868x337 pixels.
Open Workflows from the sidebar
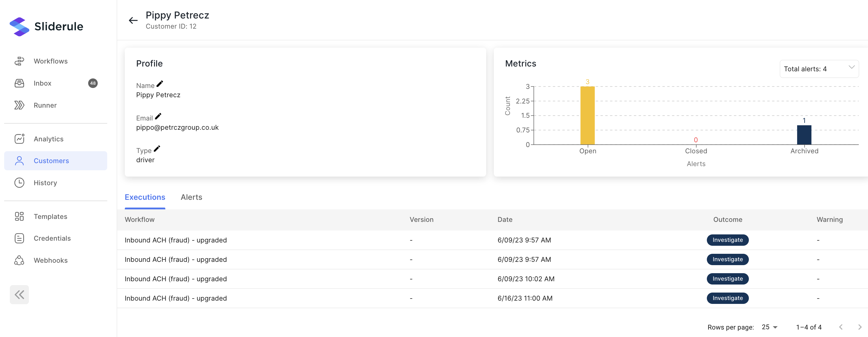(x=51, y=61)
